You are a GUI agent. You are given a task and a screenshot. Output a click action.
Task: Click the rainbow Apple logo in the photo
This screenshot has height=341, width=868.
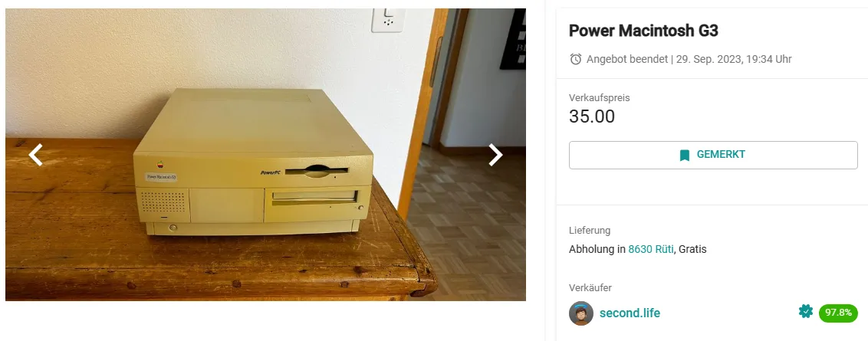coord(161,165)
